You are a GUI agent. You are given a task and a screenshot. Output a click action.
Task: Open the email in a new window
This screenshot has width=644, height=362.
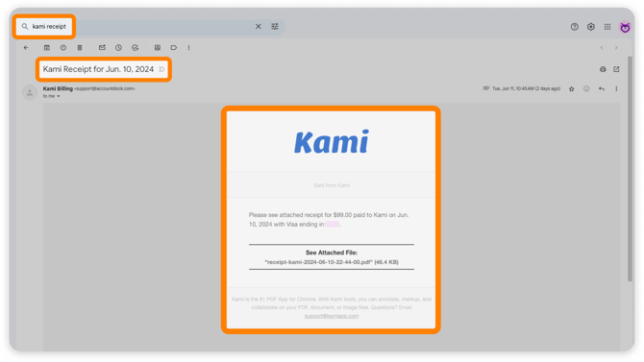(616, 69)
